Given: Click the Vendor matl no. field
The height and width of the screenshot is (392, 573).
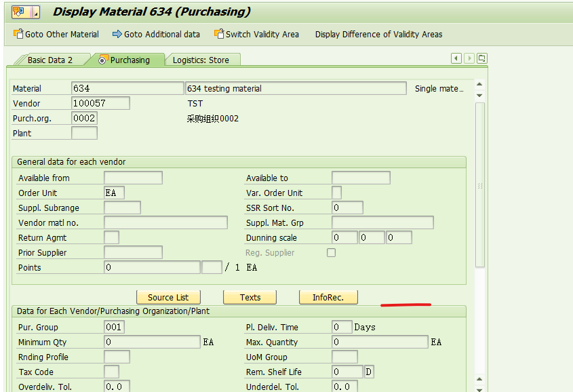Looking at the screenshot, I should [x=166, y=222].
